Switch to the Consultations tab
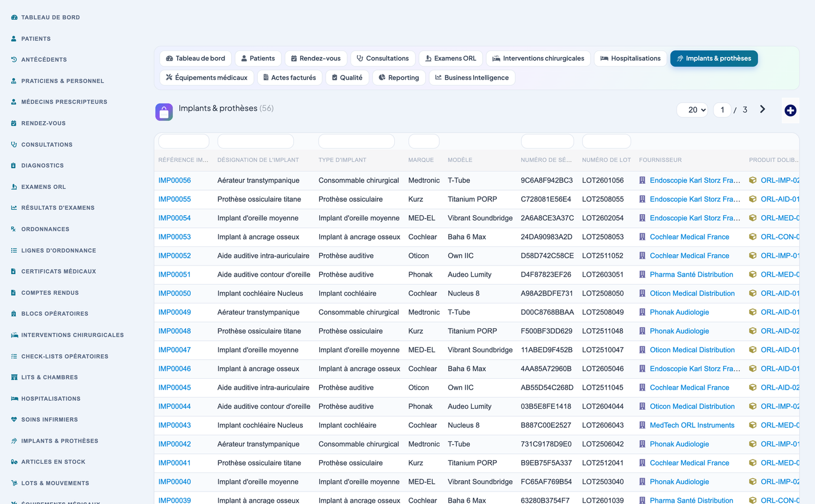The image size is (815, 504). [383, 59]
